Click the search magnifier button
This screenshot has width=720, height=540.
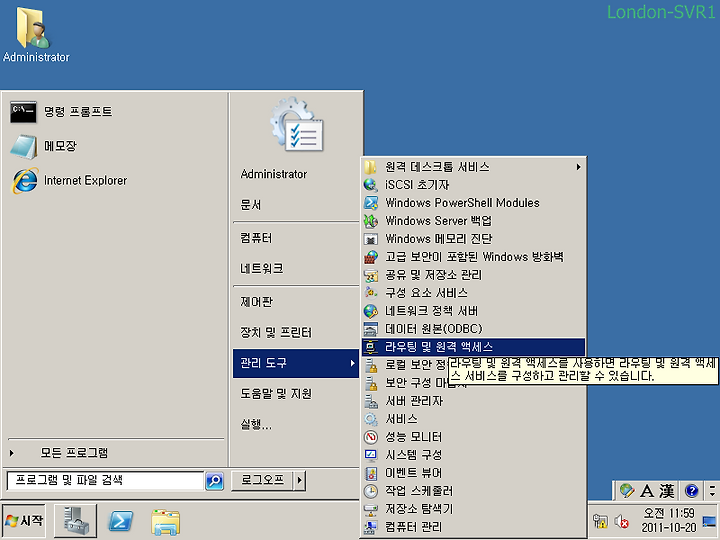[214, 481]
